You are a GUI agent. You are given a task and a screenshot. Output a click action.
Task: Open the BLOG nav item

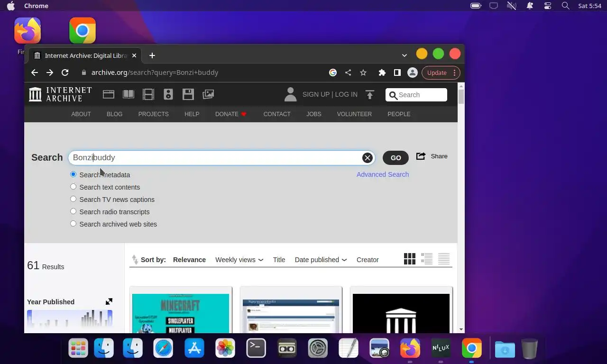click(x=114, y=114)
